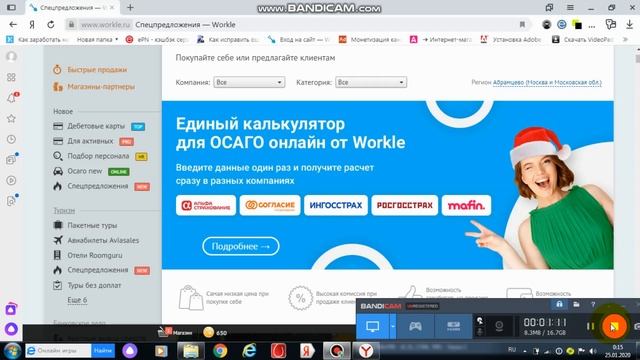This screenshot has width=640, height=360.
Task: Open Bandicam help question mark
Action: pyautogui.click(x=593, y=304)
